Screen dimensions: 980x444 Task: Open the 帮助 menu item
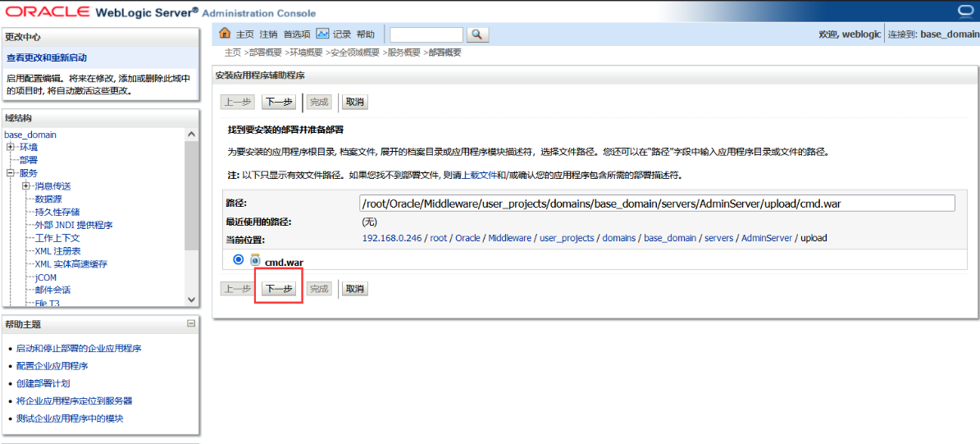click(x=366, y=34)
